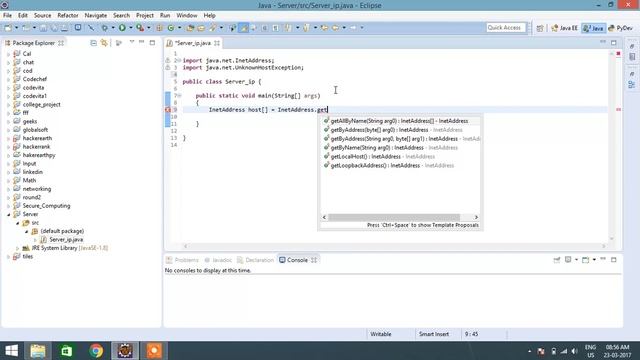640x360 pixels.
Task: Click the Outline icon in right trim
Action: tap(632, 84)
